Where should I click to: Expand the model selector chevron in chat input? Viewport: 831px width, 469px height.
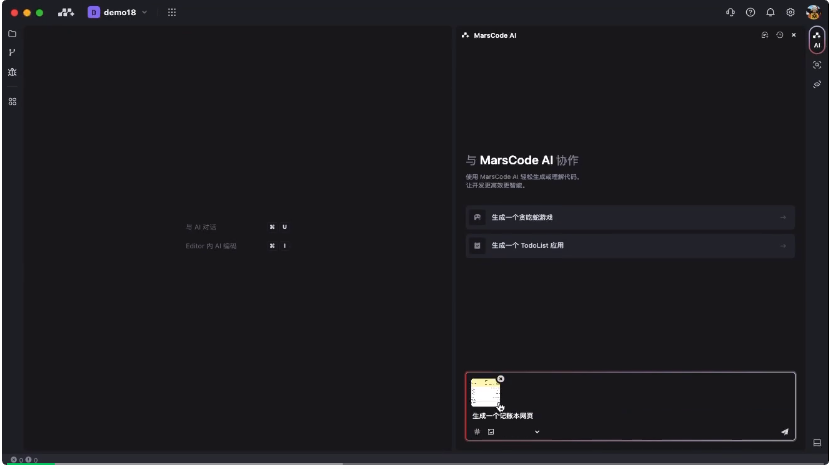(537, 432)
